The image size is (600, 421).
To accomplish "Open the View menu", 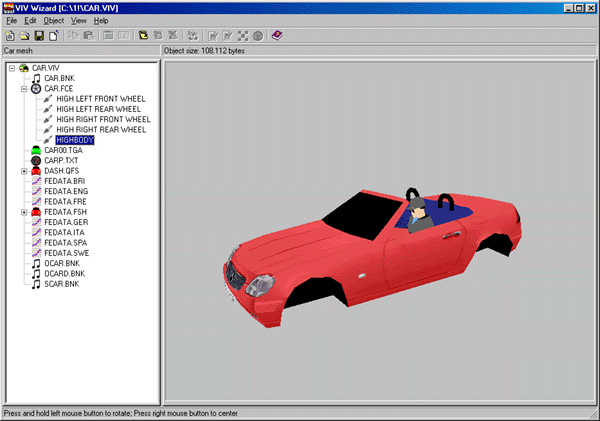I will (78, 21).
